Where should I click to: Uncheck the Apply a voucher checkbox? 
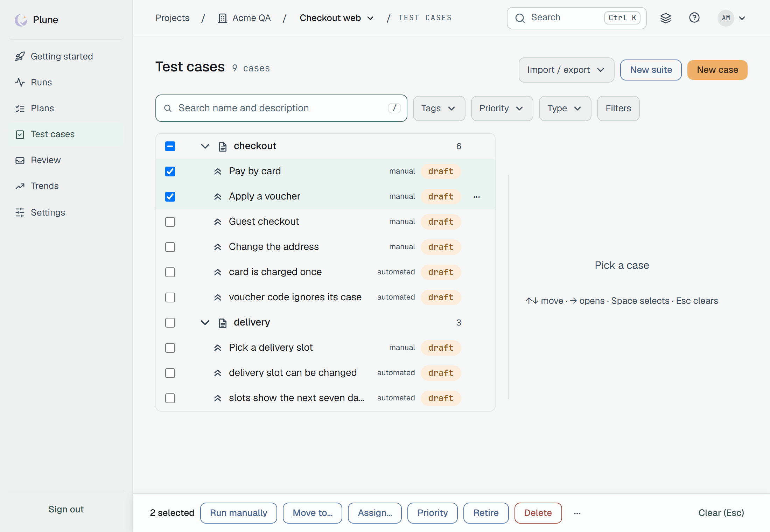[x=170, y=197]
